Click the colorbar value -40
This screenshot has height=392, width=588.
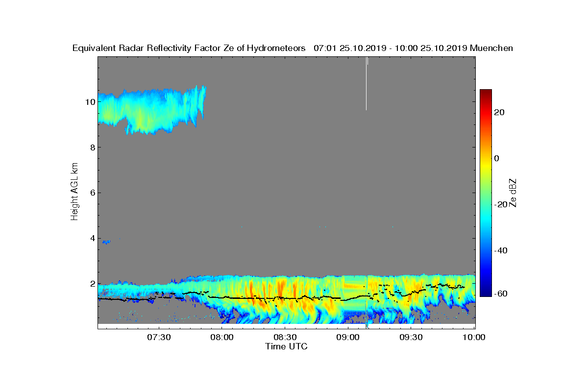[500, 250]
